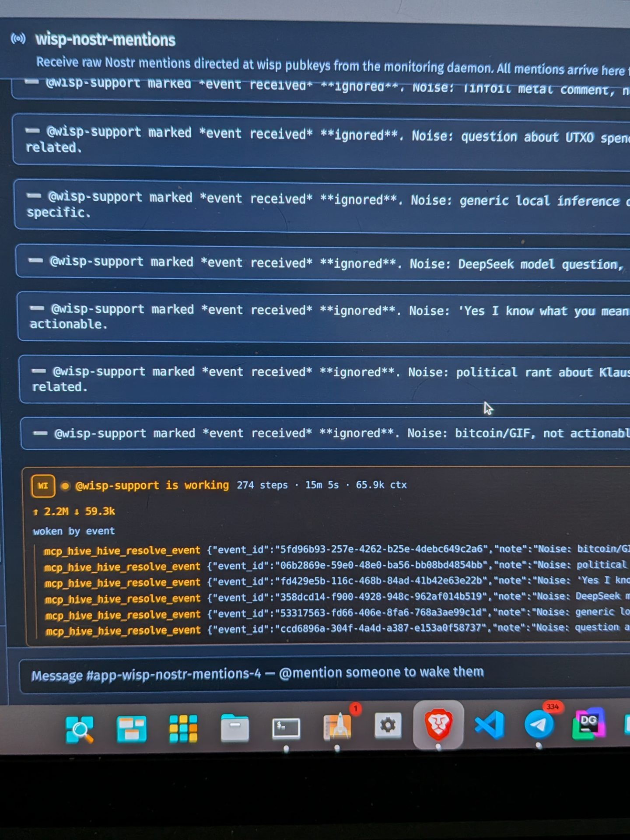Image resolution: width=630 pixels, height=840 pixels.
Task: Click the '@wisp-support is working' status label
Action: (152, 485)
